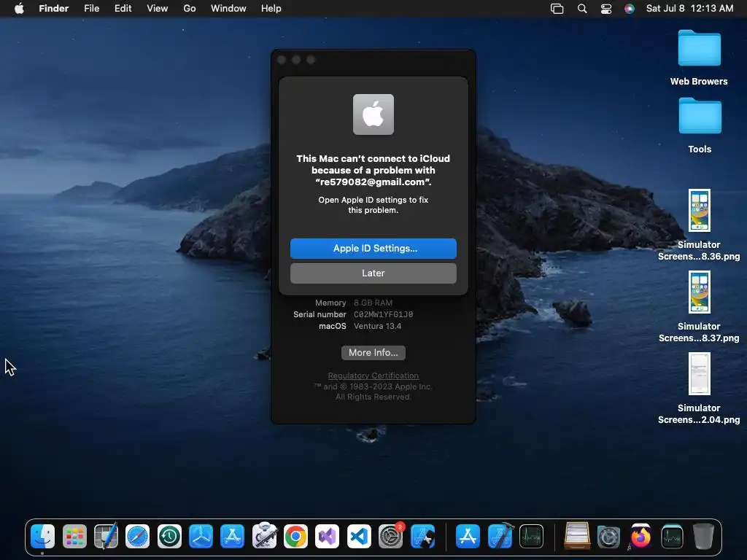747x560 pixels.
Task: Open Launchpad from the Dock
Action: 75,536
